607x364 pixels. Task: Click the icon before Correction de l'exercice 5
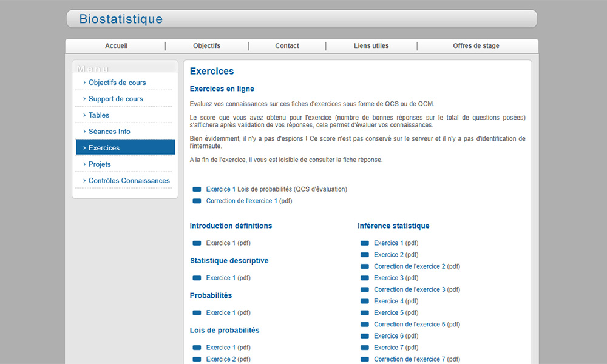click(364, 324)
